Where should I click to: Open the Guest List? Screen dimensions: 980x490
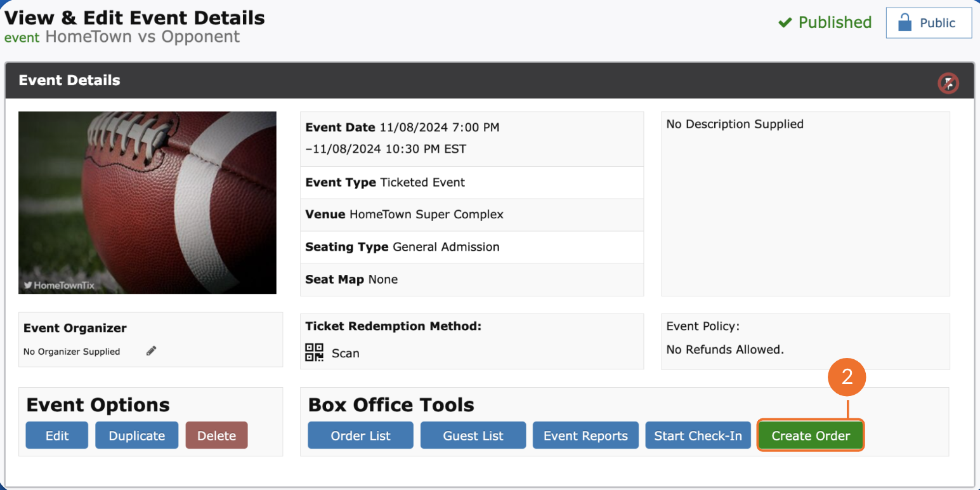[473, 435]
